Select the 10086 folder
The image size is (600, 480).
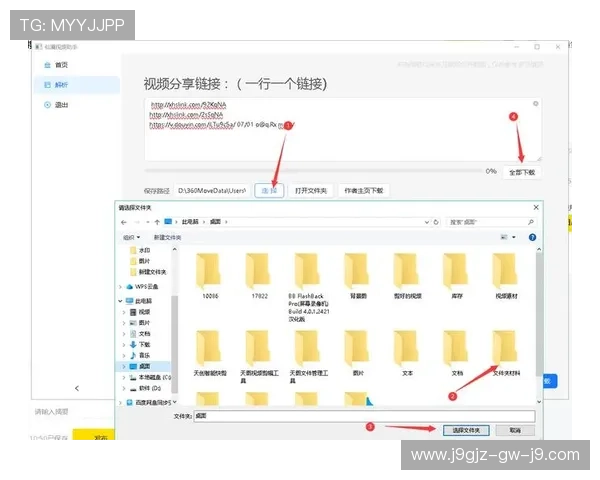pyautogui.click(x=209, y=276)
